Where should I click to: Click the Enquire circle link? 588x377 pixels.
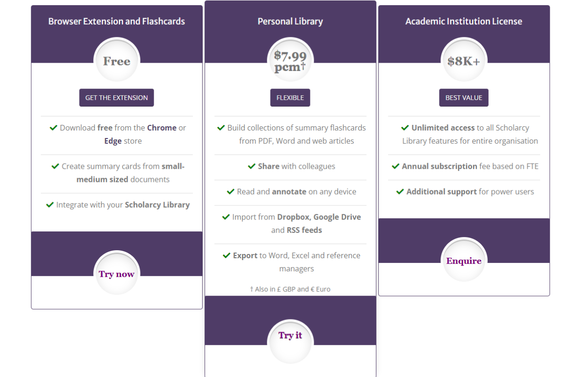pos(464,261)
